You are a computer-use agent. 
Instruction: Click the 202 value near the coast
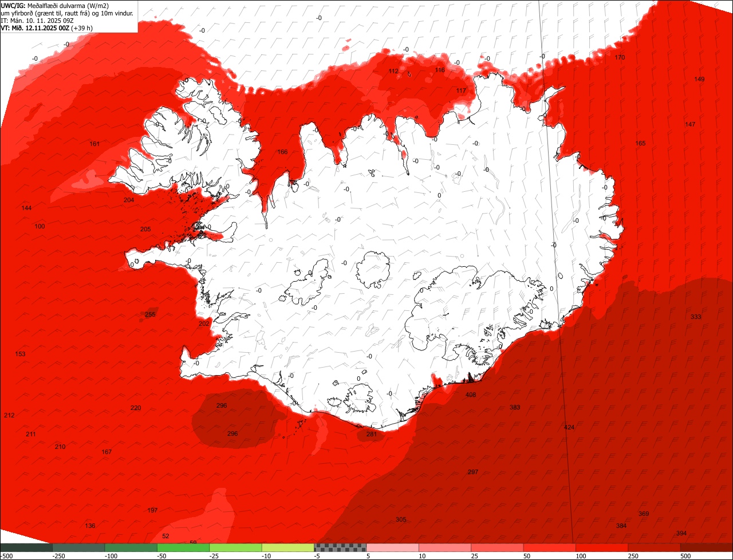(204, 324)
